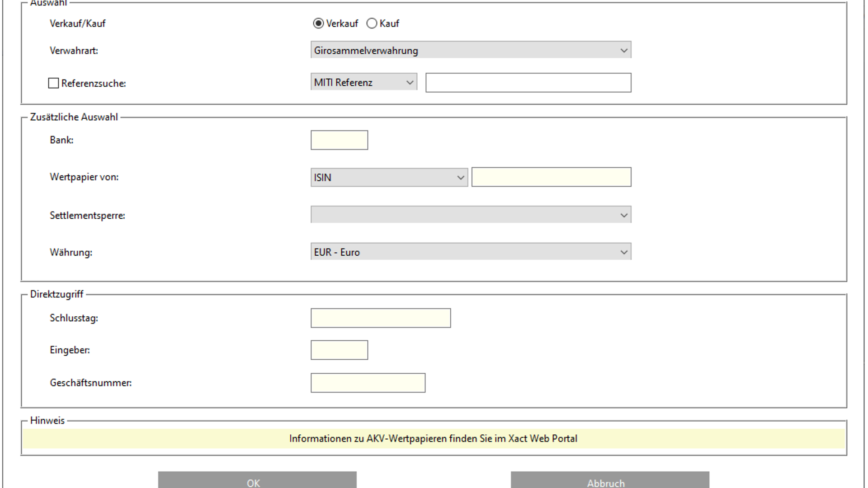Click the Bank input field
This screenshot has width=868, height=488.
pyautogui.click(x=339, y=140)
